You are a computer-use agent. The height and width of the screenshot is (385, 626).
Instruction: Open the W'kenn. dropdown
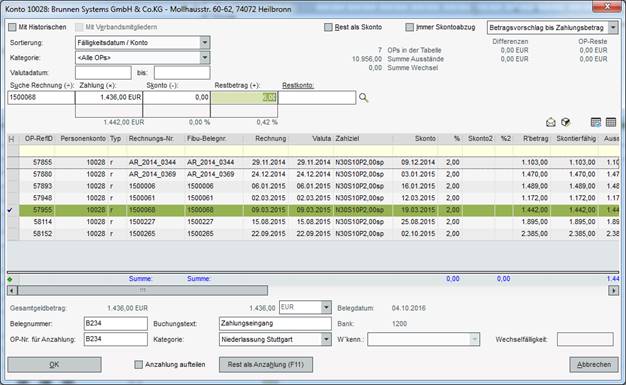click(474, 339)
